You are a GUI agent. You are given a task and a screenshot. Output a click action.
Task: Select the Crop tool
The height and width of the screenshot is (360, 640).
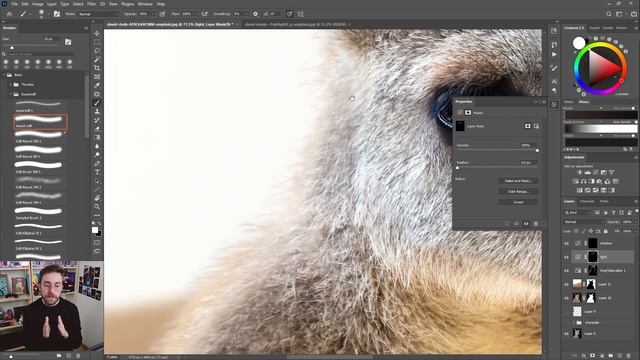tap(97, 68)
